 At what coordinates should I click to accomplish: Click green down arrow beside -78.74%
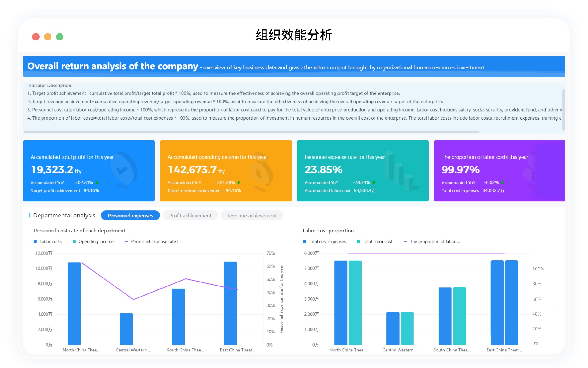click(374, 182)
